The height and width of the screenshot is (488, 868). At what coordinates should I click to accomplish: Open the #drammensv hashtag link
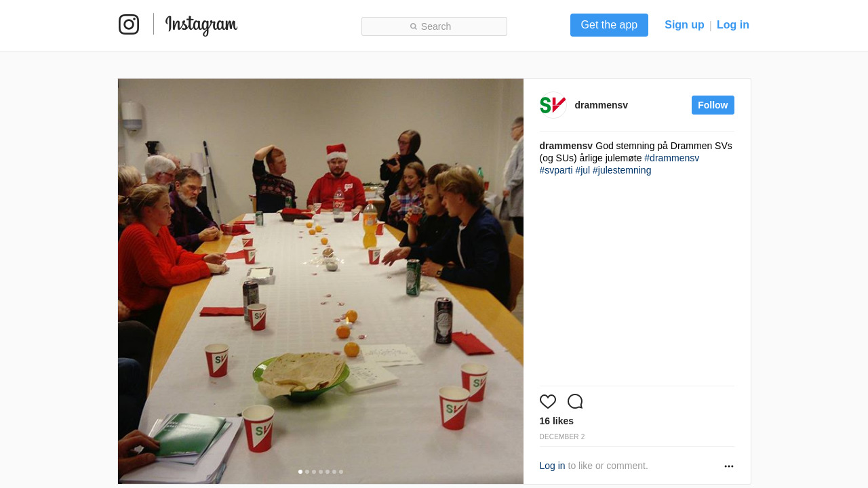pyautogui.click(x=671, y=158)
